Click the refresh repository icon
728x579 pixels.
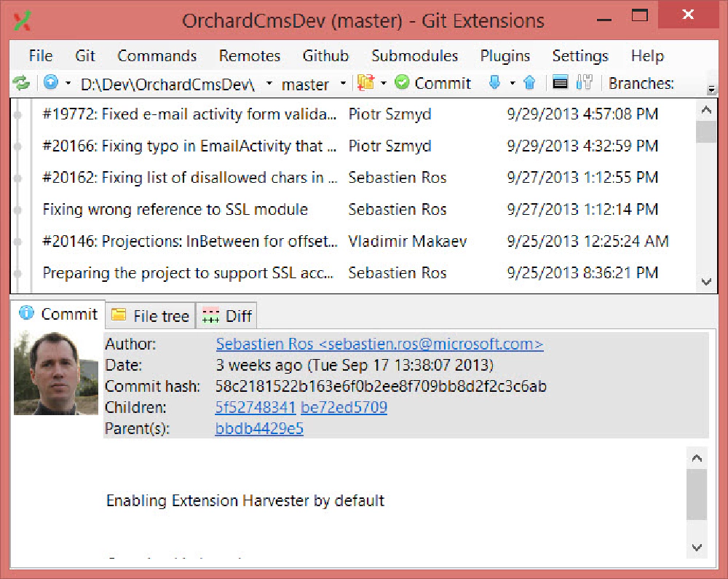21,83
